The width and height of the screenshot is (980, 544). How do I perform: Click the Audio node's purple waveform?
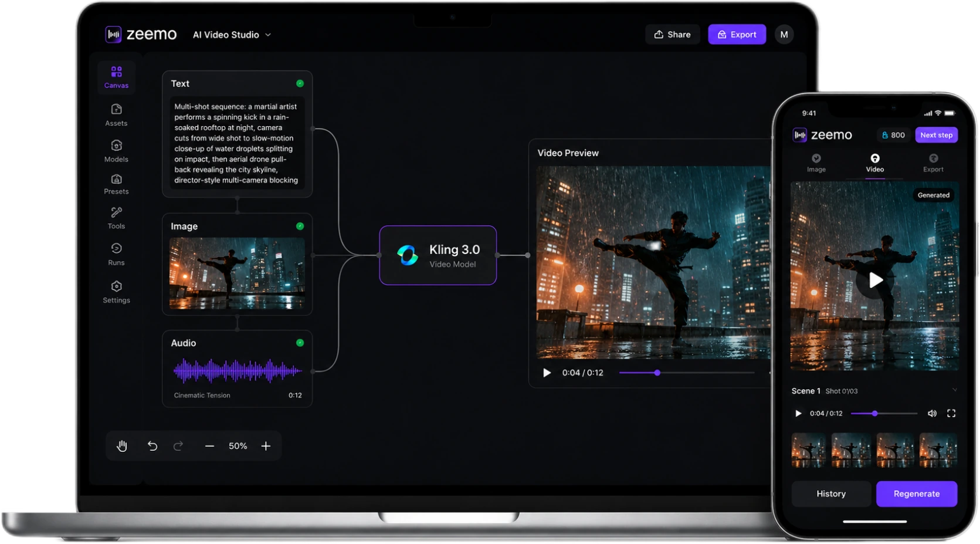(x=238, y=371)
